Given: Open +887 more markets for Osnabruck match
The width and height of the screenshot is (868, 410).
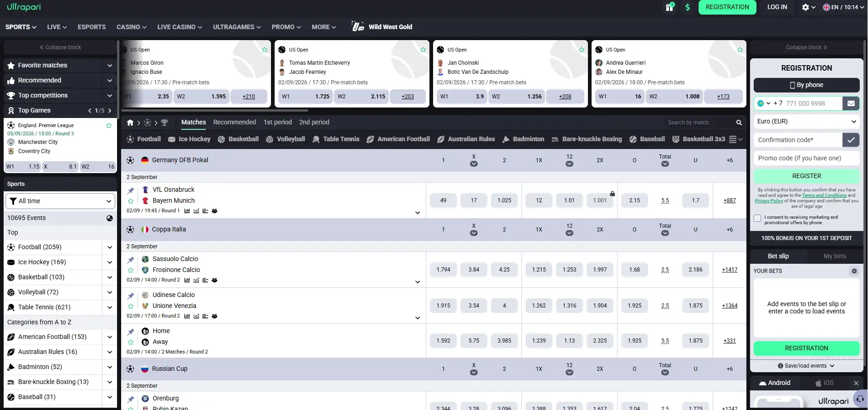Looking at the screenshot, I should coord(730,200).
